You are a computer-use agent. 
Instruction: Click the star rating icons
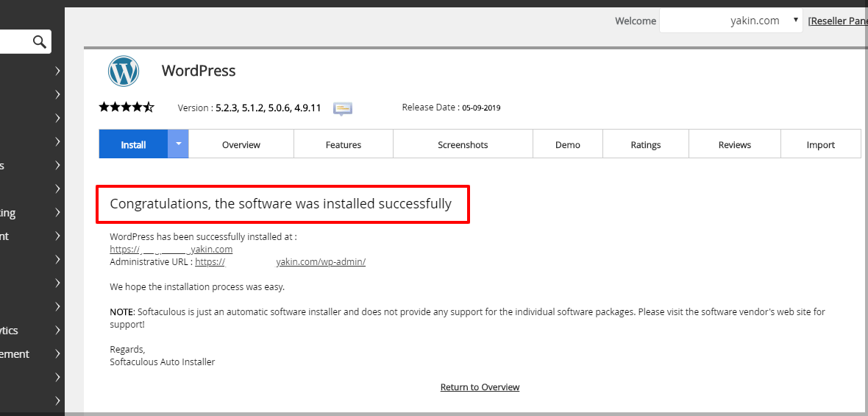click(x=127, y=107)
